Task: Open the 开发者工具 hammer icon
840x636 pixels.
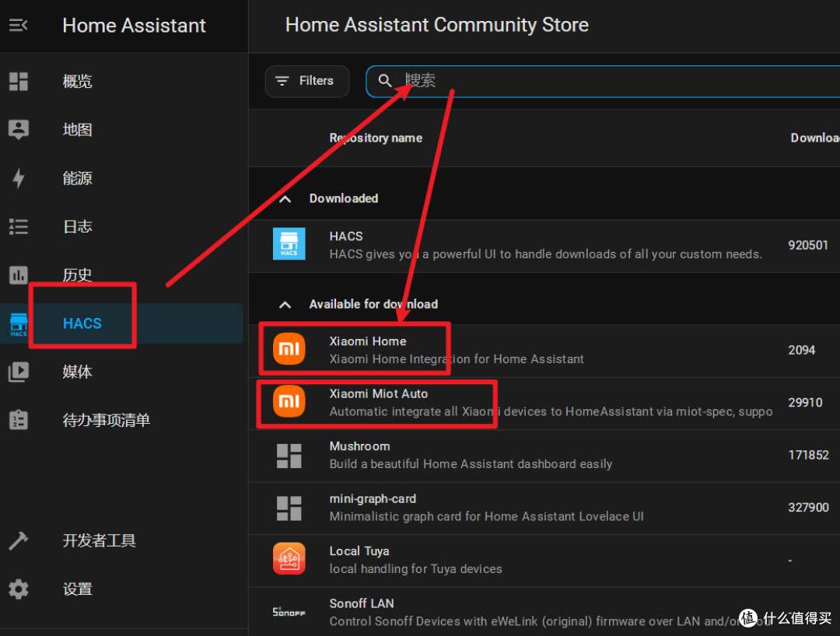Action: pyautogui.click(x=19, y=540)
